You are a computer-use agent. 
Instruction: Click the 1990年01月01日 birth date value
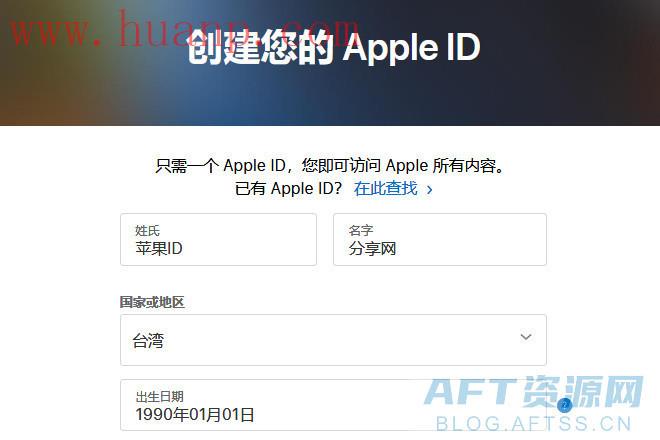(195, 414)
